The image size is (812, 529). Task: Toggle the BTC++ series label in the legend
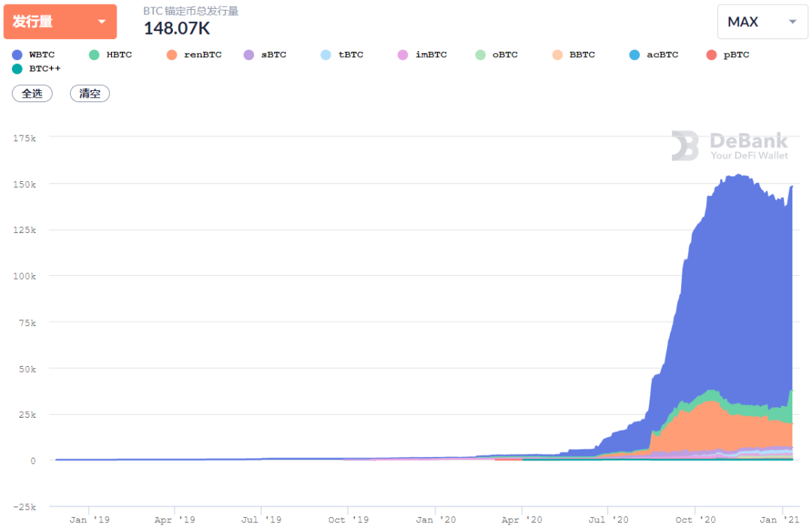(44, 69)
